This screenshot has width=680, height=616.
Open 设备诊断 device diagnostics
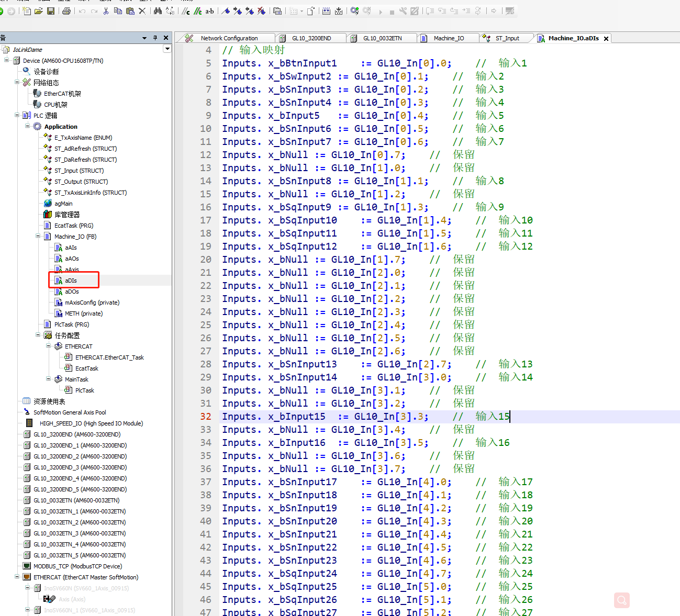coord(46,72)
